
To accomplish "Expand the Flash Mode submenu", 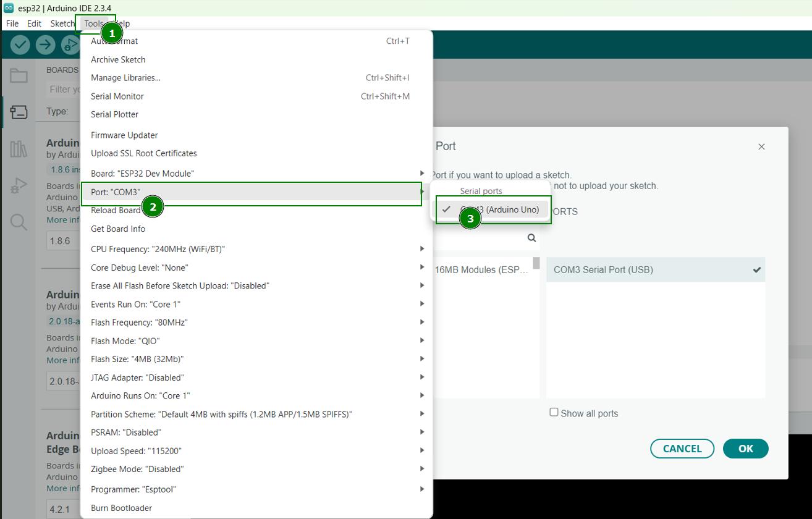I will (x=256, y=341).
